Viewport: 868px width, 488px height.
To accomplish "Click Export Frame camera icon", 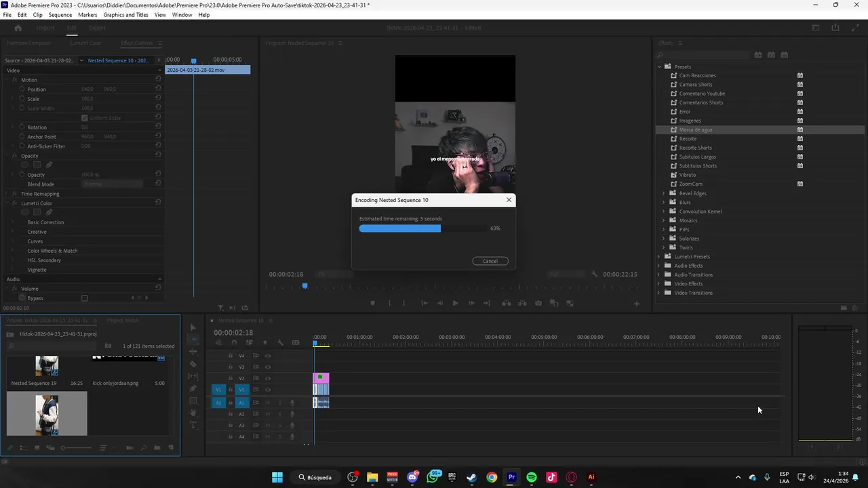I will (x=538, y=303).
